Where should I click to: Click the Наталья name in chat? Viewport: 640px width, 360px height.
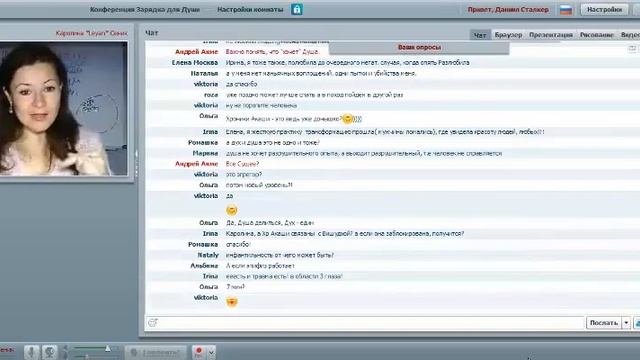point(204,73)
